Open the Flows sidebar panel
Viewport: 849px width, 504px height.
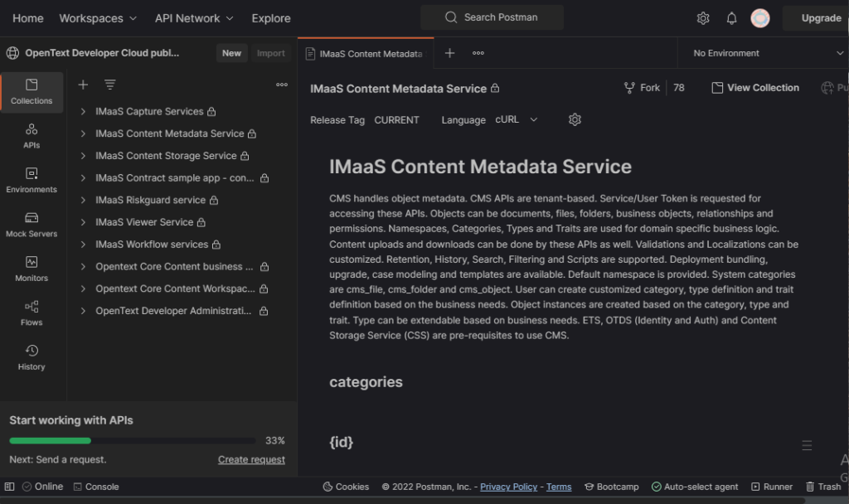(32, 313)
